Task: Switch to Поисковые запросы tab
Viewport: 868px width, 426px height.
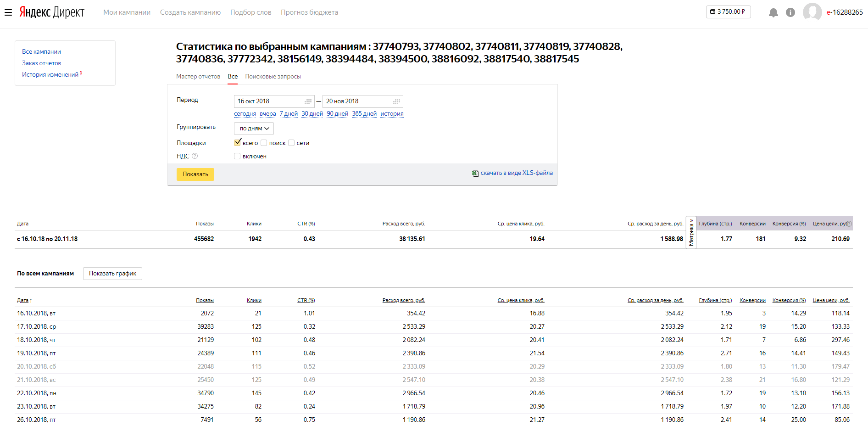Action: coord(273,77)
